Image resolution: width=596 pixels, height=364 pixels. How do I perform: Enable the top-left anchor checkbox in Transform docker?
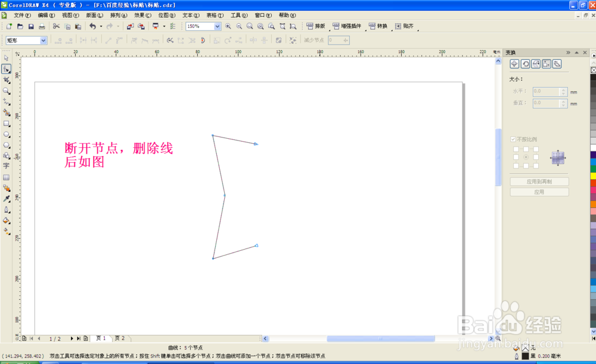pos(516,149)
